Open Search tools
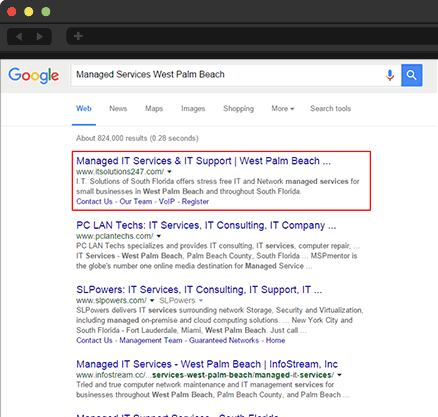 coord(330,109)
